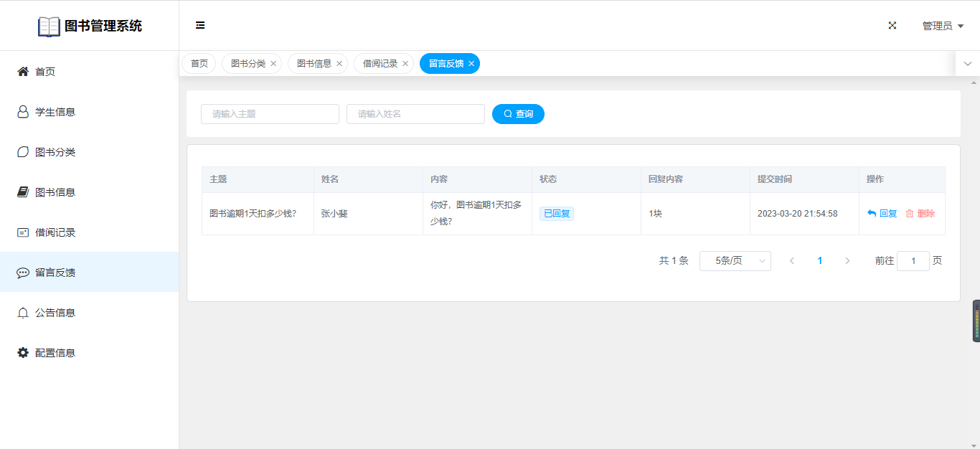The width and height of the screenshot is (980, 449).
Task: Focus the 请输入主题 search field
Action: coord(270,114)
